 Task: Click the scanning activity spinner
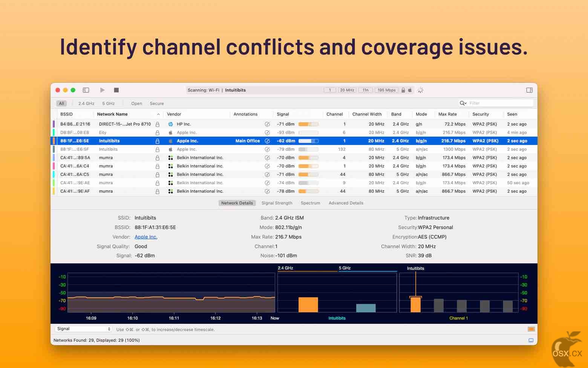421,90
